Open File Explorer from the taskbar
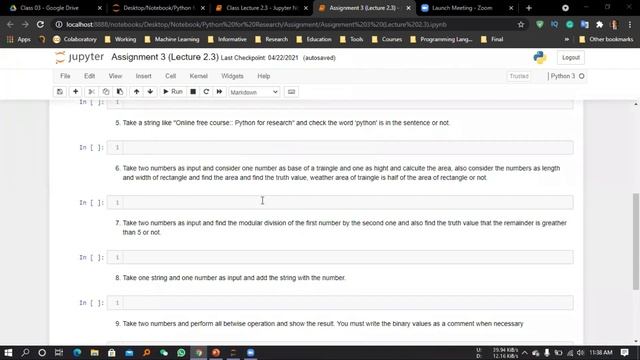The width and height of the screenshot is (640, 360). (94, 353)
